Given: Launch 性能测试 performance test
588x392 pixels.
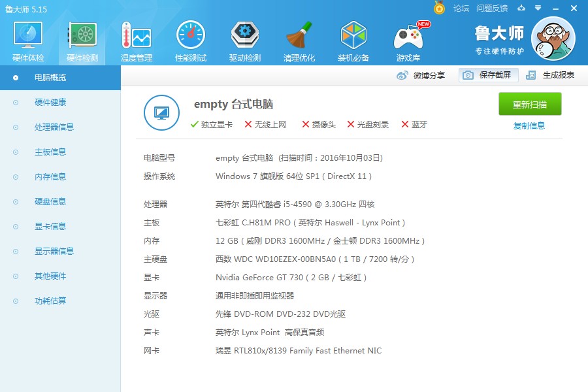Looking at the screenshot, I should tap(191, 41).
